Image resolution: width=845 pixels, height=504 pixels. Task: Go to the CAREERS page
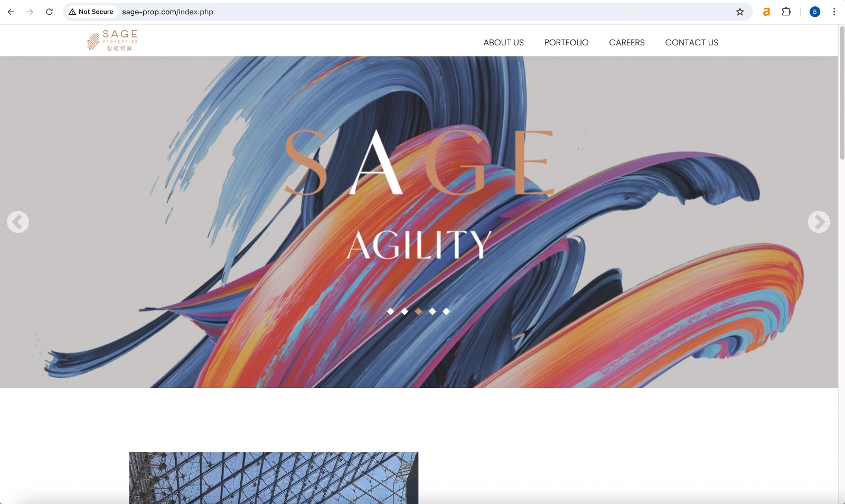tap(627, 43)
